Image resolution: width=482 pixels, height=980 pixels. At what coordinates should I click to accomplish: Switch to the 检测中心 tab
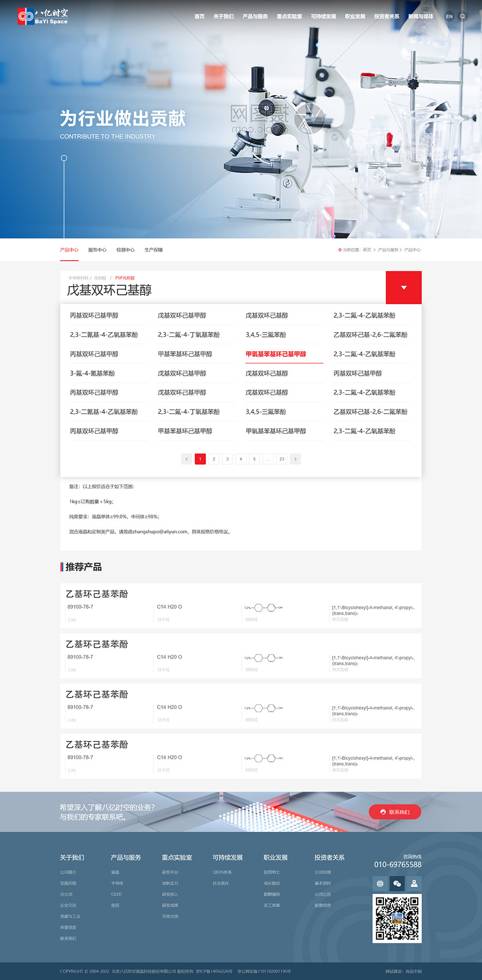(125, 250)
